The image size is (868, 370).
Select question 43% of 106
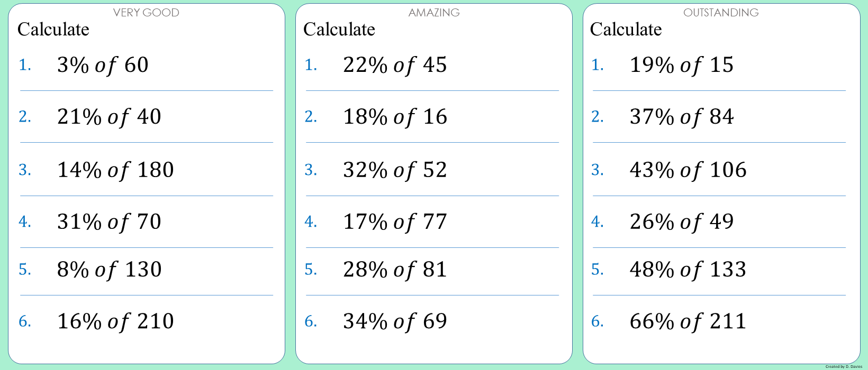(688, 170)
